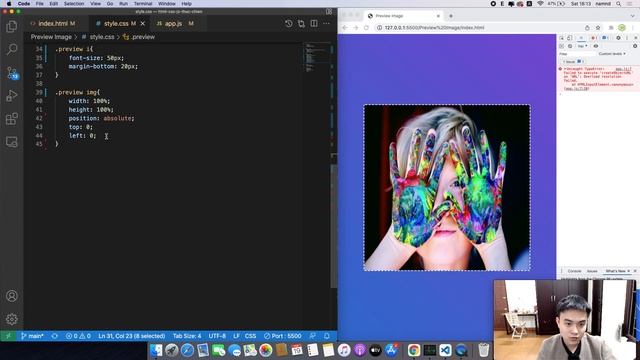Click the editor minimap

click(x=316, y=57)
